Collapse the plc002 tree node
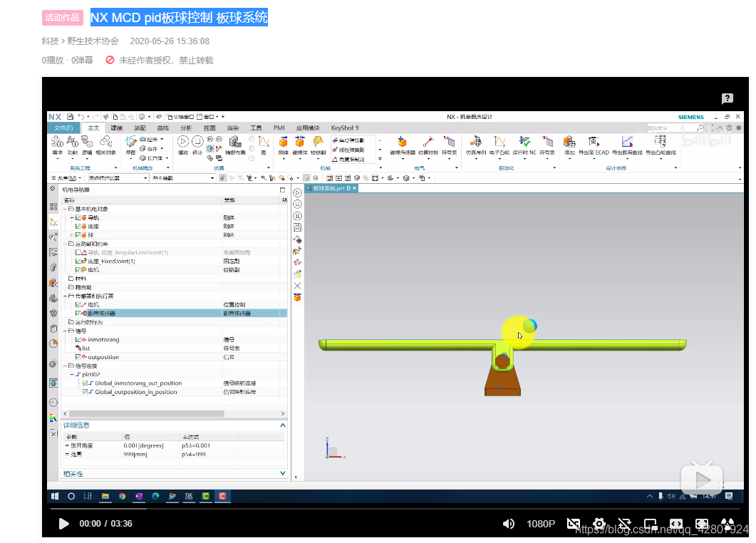This screenshot has height=543, width=756. (72, 375)
